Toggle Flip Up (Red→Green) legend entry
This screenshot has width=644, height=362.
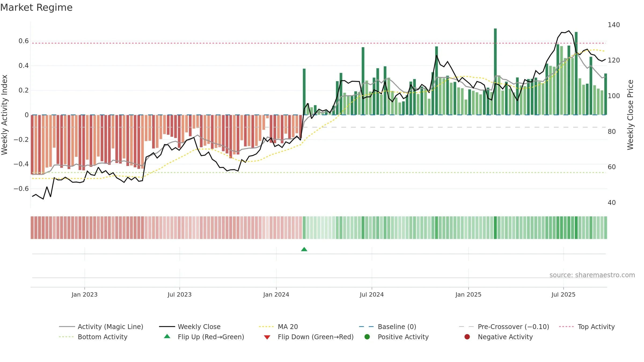point(204,337)
